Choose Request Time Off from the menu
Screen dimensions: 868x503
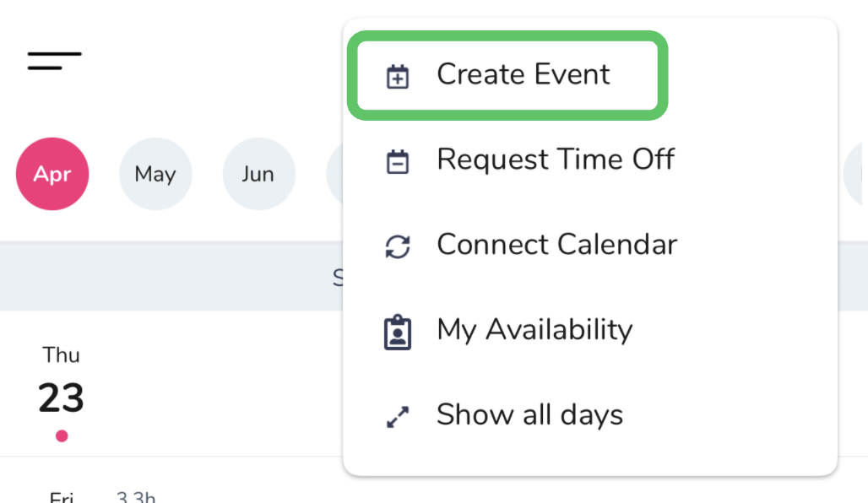click(555, 160)
